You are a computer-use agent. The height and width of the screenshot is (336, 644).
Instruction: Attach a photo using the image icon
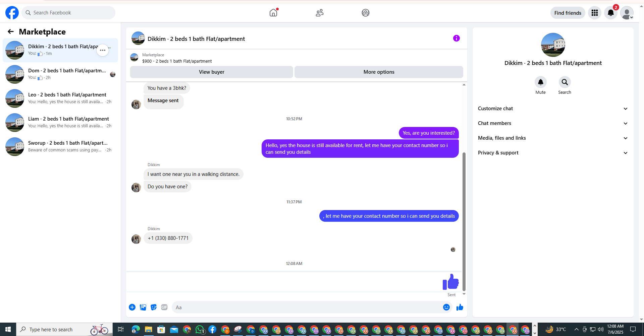click(143, 307)
